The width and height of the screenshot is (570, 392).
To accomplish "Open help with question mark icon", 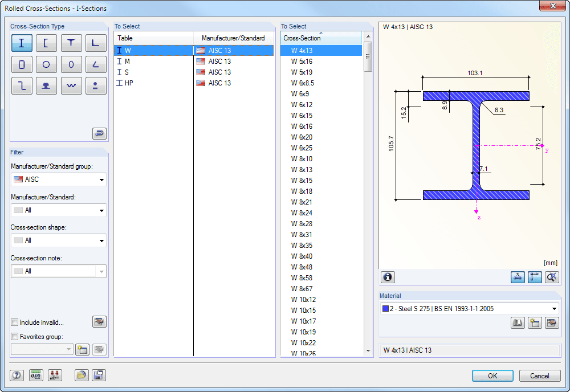I will click(17, 375).
